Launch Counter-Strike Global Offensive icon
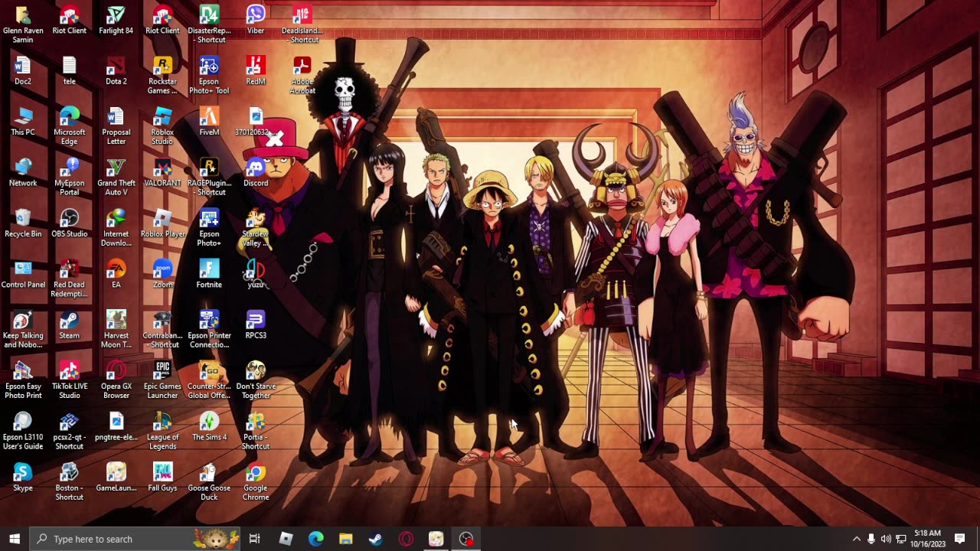980x551 pixels. pos(209,380)
